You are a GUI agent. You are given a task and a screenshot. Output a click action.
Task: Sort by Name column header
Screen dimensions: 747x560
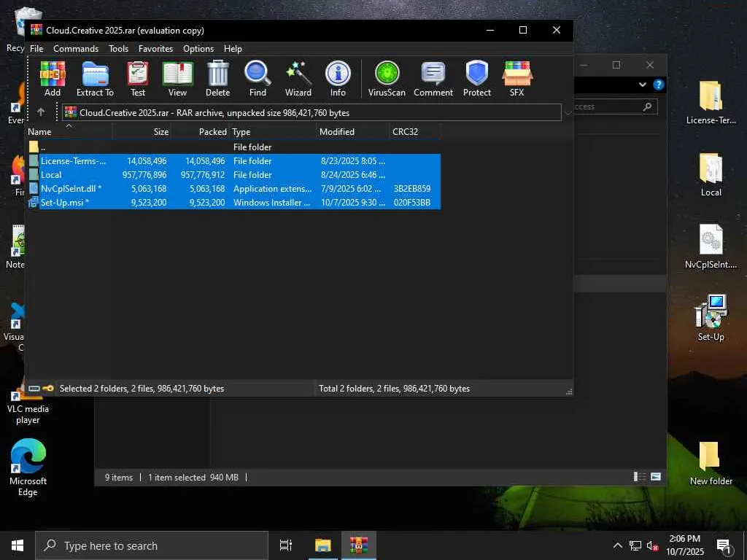click(x=69, y=132)
